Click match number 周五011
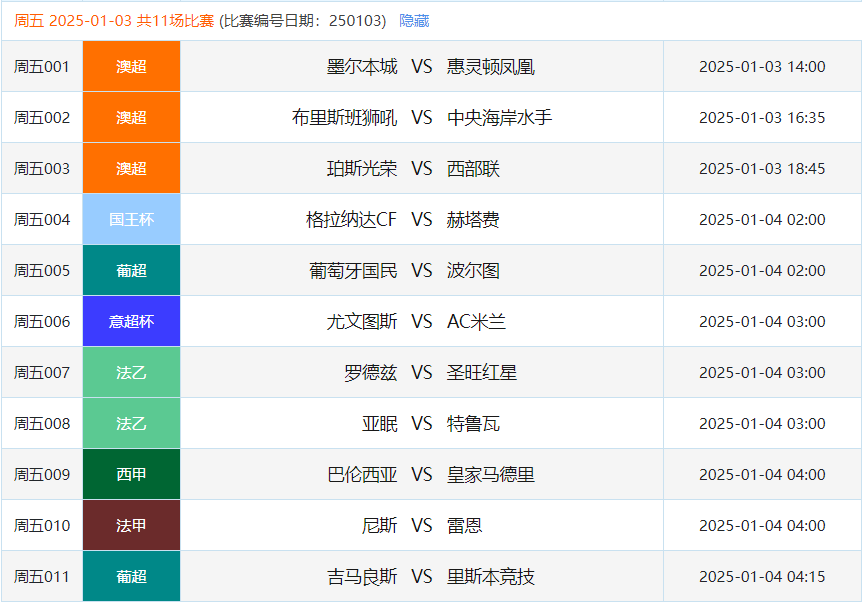 tap(42, 577)
